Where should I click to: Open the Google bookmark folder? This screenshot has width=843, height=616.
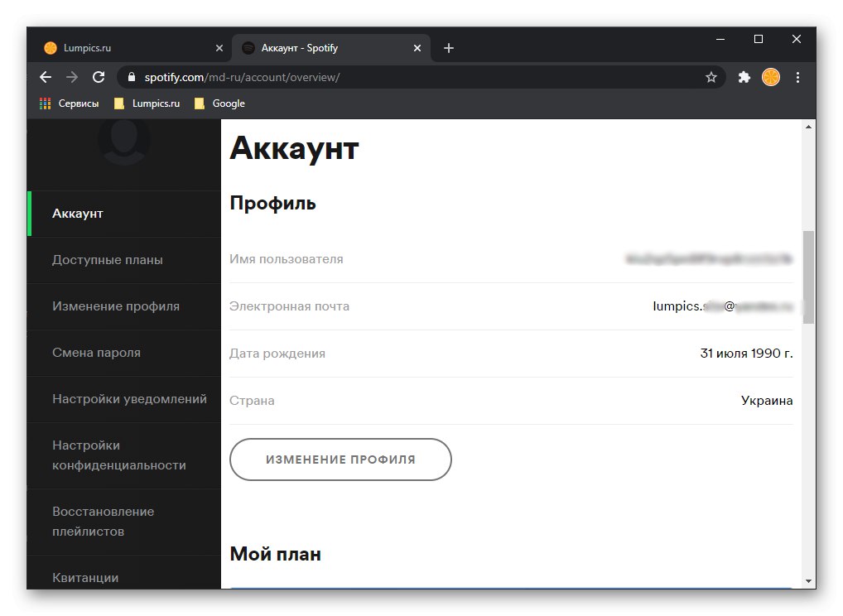point(219,103)
